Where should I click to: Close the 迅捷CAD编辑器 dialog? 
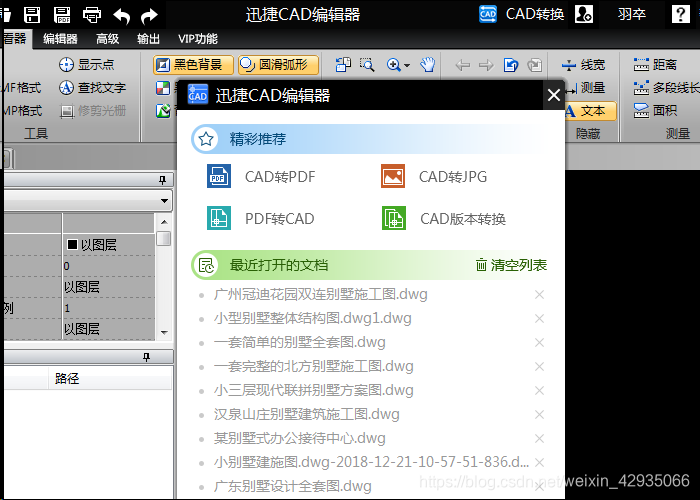[554, 95]
